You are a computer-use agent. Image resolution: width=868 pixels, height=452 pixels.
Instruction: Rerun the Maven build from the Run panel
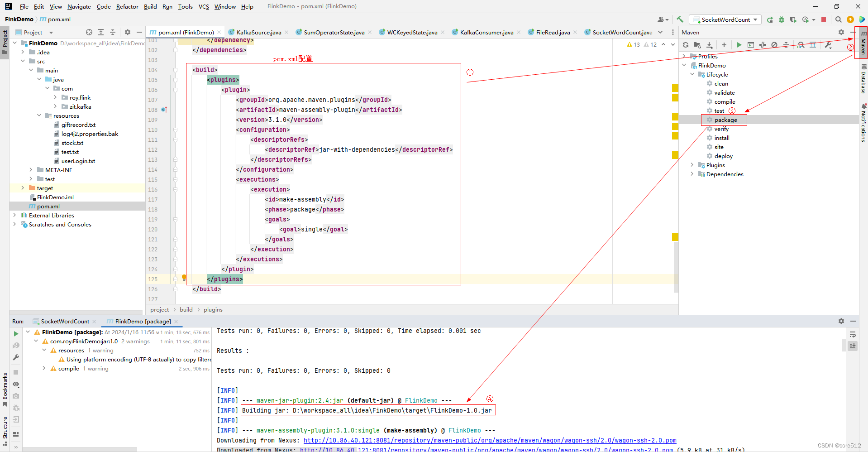click(16, 334)
